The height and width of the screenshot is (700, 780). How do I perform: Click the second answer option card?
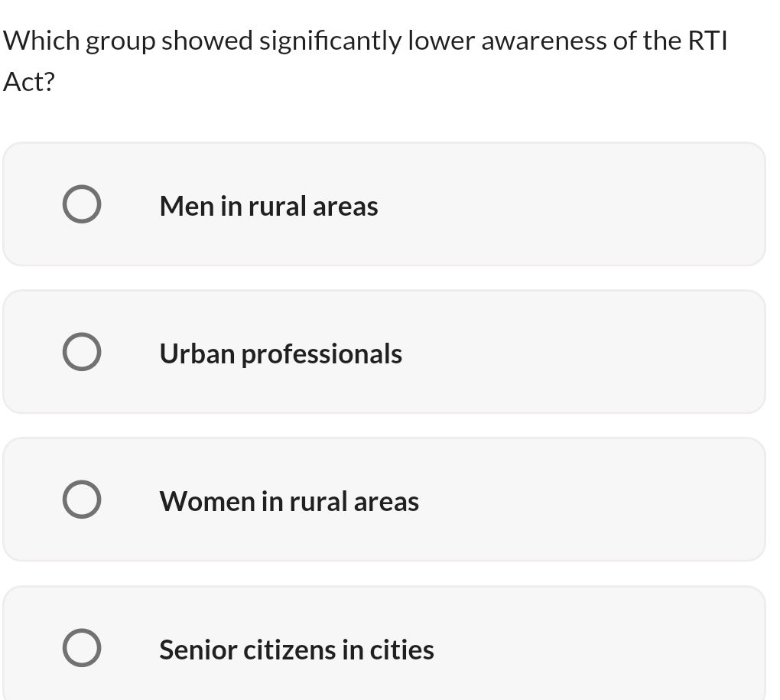tap(384, 352)
